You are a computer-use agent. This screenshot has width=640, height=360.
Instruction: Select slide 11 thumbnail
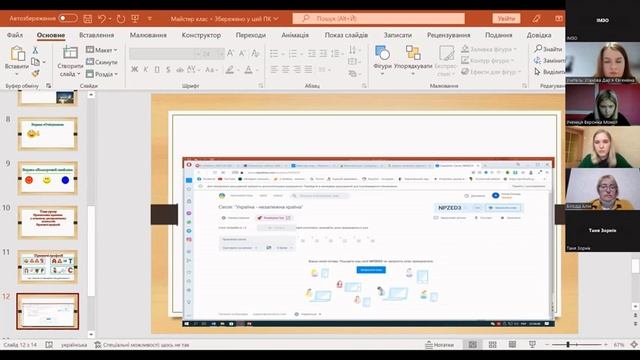pyautogui.click(x=48, y=267)
